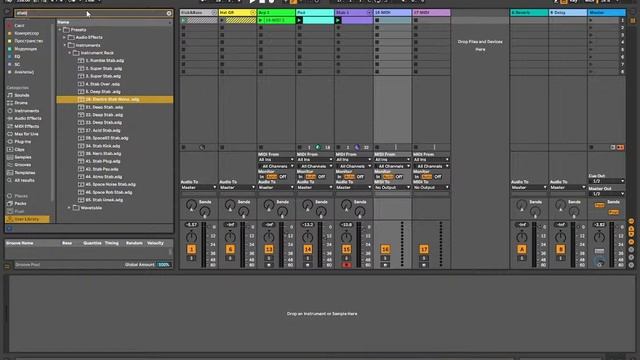Set Pad track monitor to Off

click(x=321, y=177)
